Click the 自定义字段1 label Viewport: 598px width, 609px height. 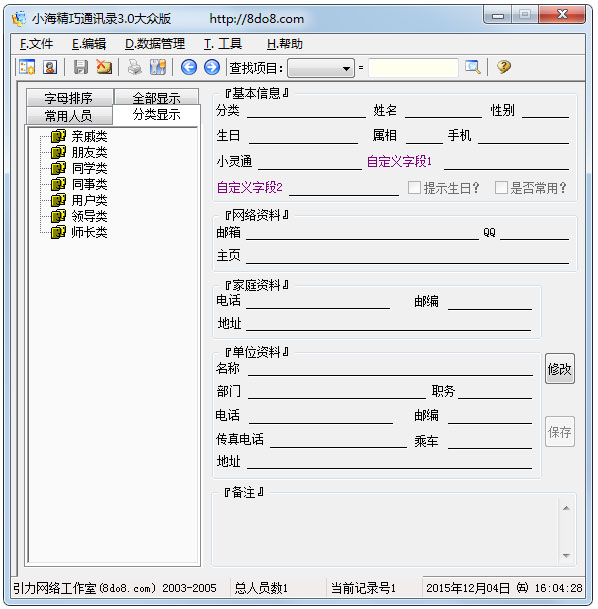400,161
